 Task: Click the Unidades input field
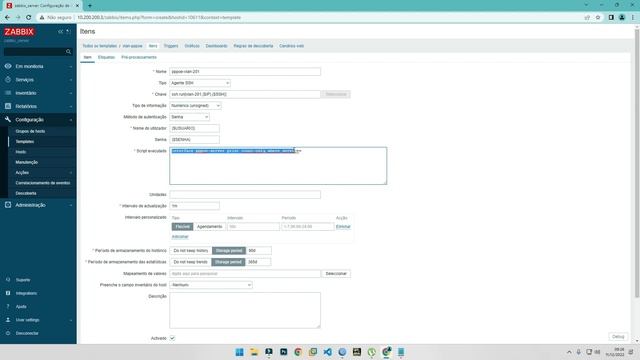click(x=245, y=195)
